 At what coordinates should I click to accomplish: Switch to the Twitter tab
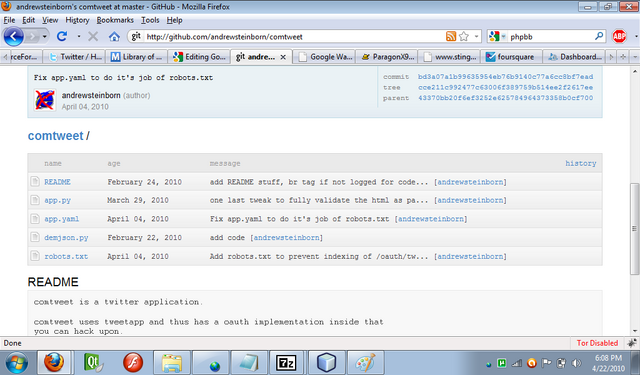pos(75,57)
